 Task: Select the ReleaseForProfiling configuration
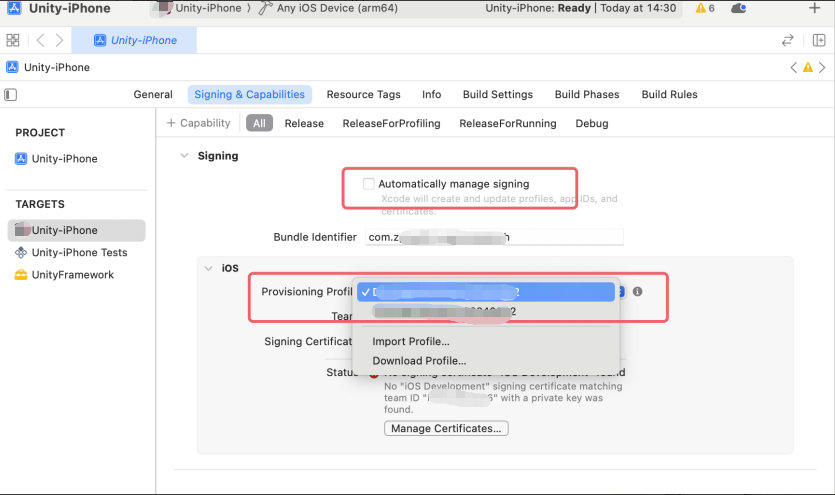point(391,123)
